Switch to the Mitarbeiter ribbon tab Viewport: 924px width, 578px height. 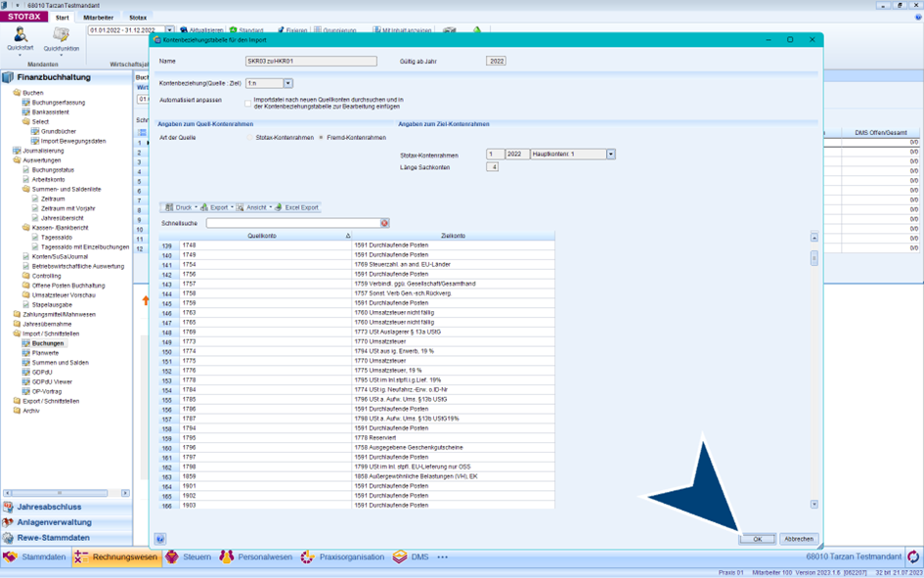(x=98, y=18)
